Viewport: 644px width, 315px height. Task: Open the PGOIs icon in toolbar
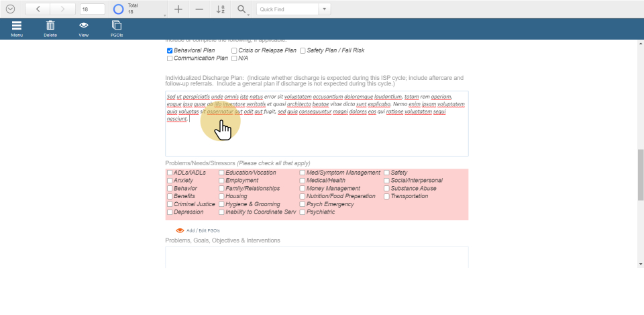pyautogui.click(x=117, y=26)
